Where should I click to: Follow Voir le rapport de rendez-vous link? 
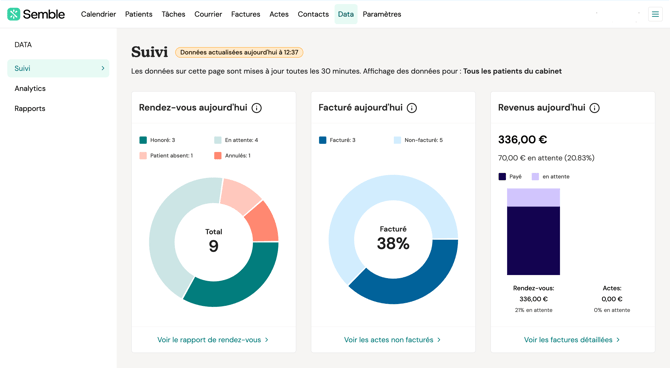[213, 340]
